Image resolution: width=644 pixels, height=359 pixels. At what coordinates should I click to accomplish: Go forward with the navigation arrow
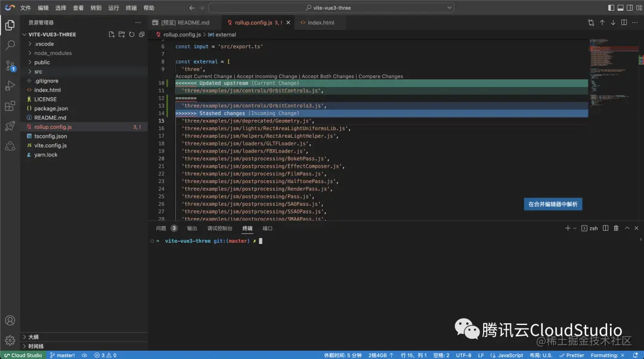(202, 8)
